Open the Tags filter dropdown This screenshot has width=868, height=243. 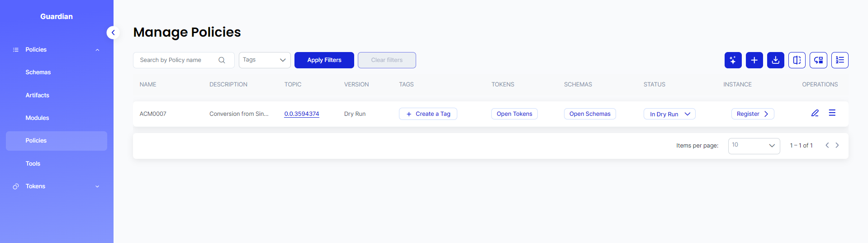pyautogui.click(x=265, y=60)
